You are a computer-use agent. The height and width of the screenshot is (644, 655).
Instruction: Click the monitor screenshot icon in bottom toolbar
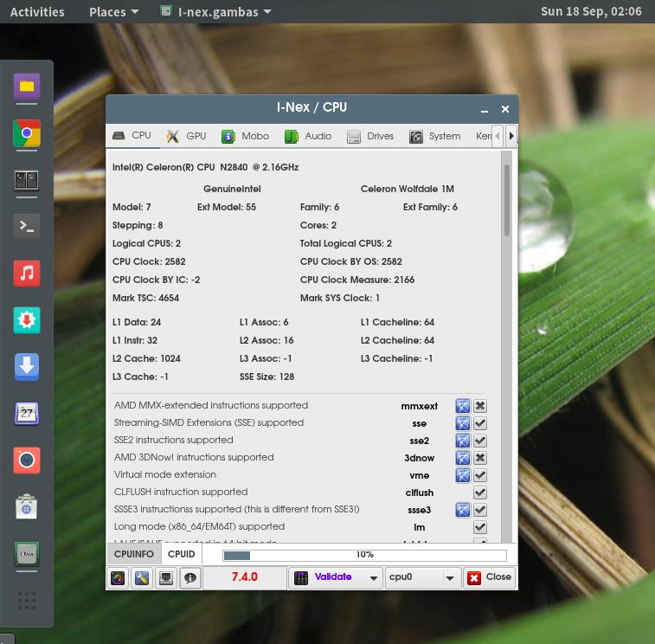(166, 578)
